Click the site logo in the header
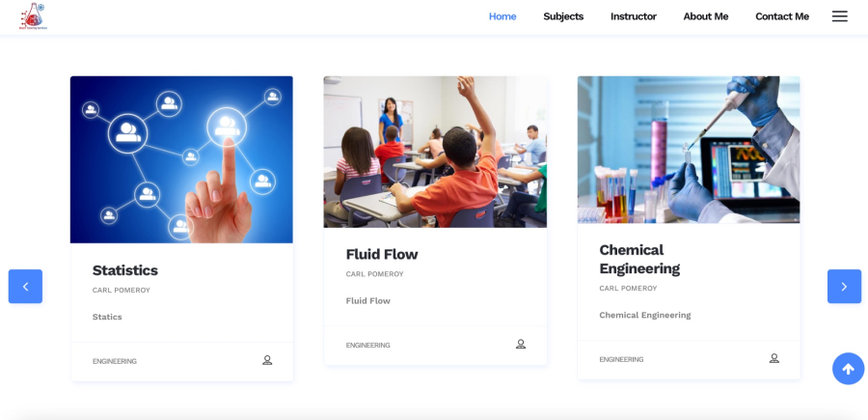This screenshot has width=868, height=420. coord(33,15)
